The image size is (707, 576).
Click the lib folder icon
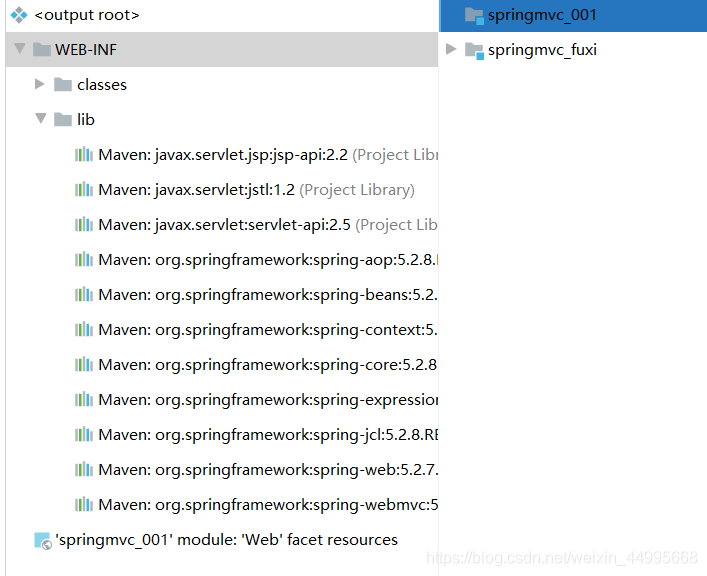tap(63, 120)
